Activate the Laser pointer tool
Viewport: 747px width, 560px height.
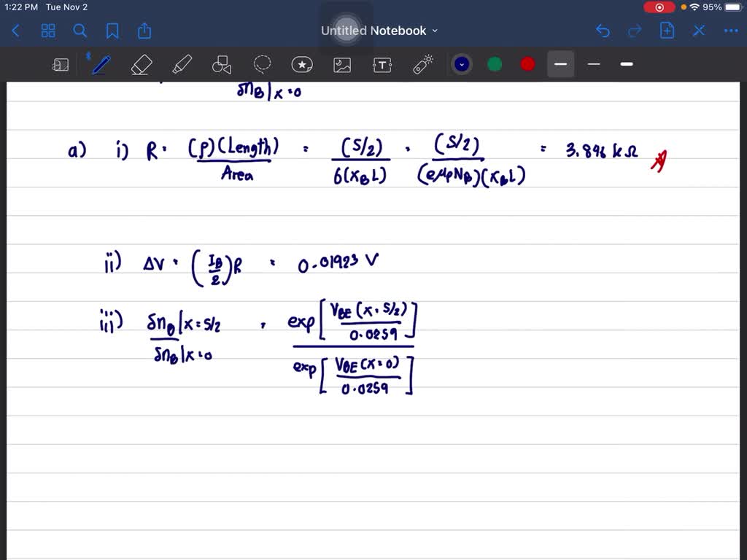click(422, 64)
